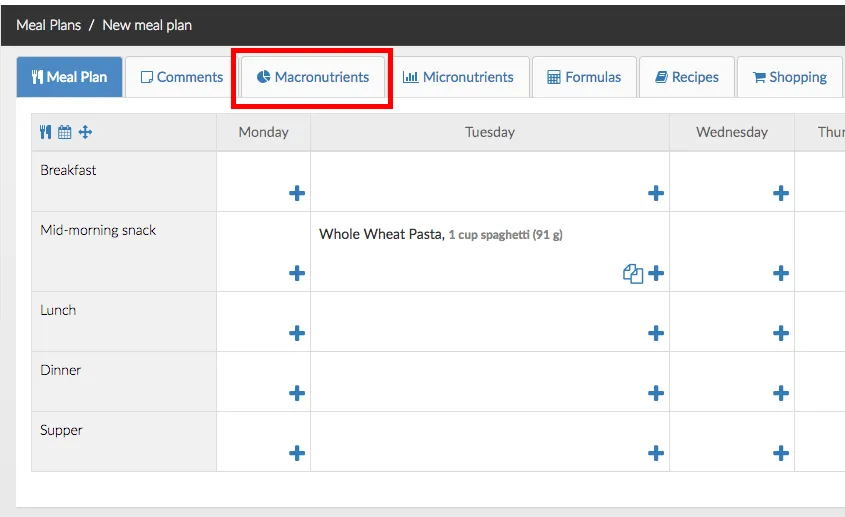Go to the Formulas tab
The height and width of the screenshot is (517, 845).
[x=584, y=77]
